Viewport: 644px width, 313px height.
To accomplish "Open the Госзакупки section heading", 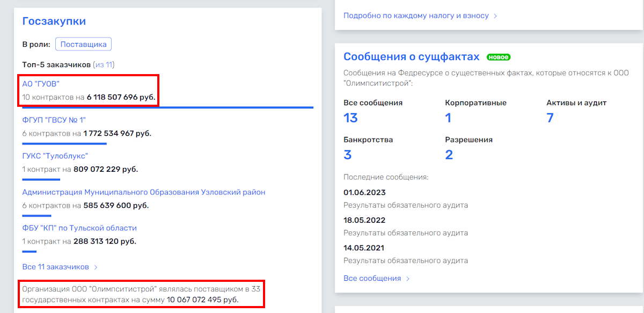I will tap(54, 21).
